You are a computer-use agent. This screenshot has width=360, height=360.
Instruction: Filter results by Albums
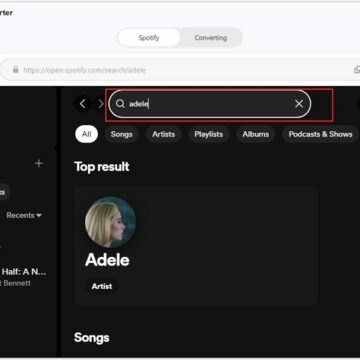tap(256, 134)
